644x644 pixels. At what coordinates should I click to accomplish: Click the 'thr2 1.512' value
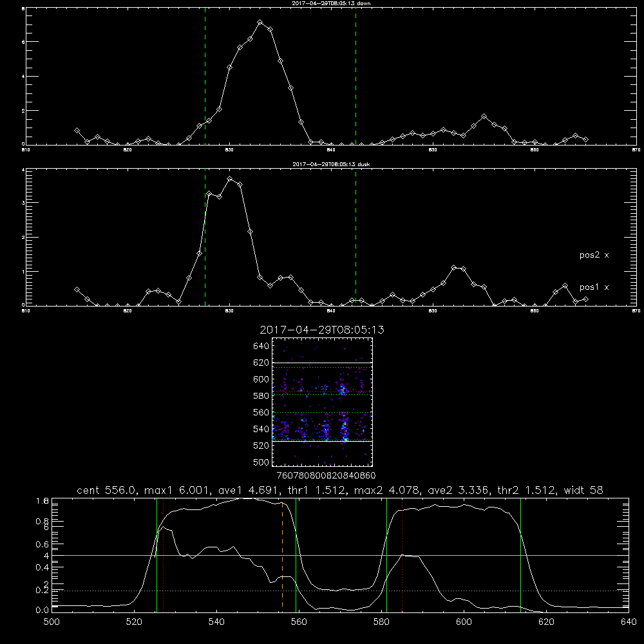526,490
